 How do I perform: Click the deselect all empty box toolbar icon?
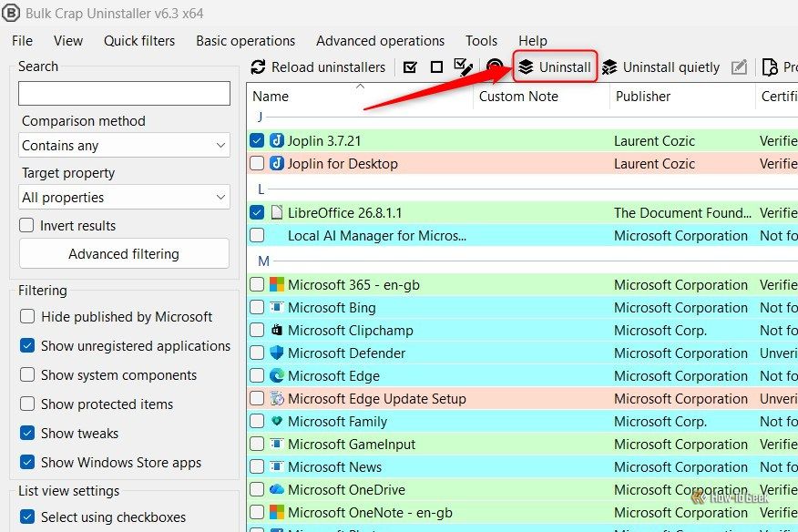point(436,67)
